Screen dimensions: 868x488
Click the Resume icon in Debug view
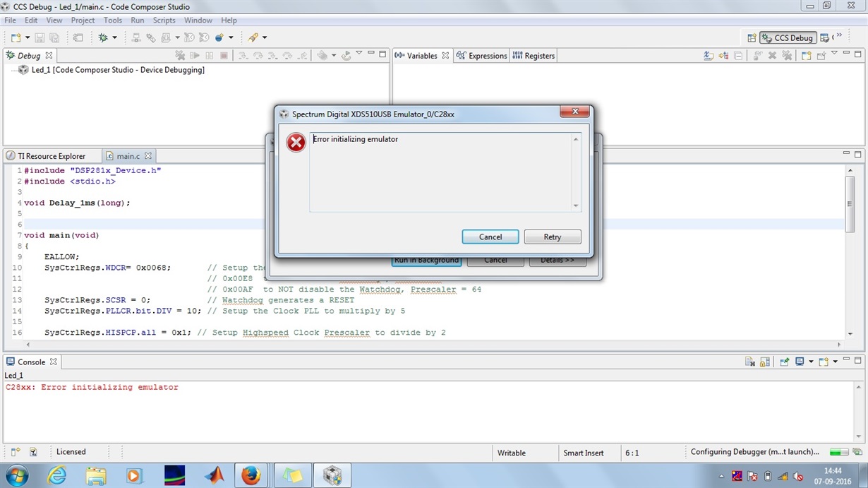click(x=195, y=55)
